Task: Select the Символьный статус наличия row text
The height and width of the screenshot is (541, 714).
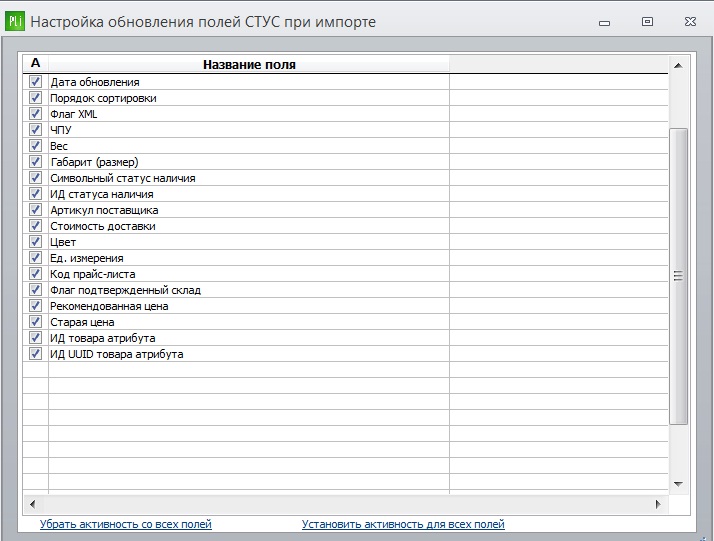Action: [123, 178]
